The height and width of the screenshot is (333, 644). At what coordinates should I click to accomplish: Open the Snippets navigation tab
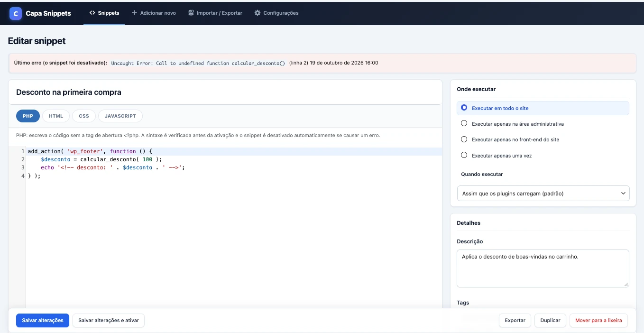pos(104,13)
